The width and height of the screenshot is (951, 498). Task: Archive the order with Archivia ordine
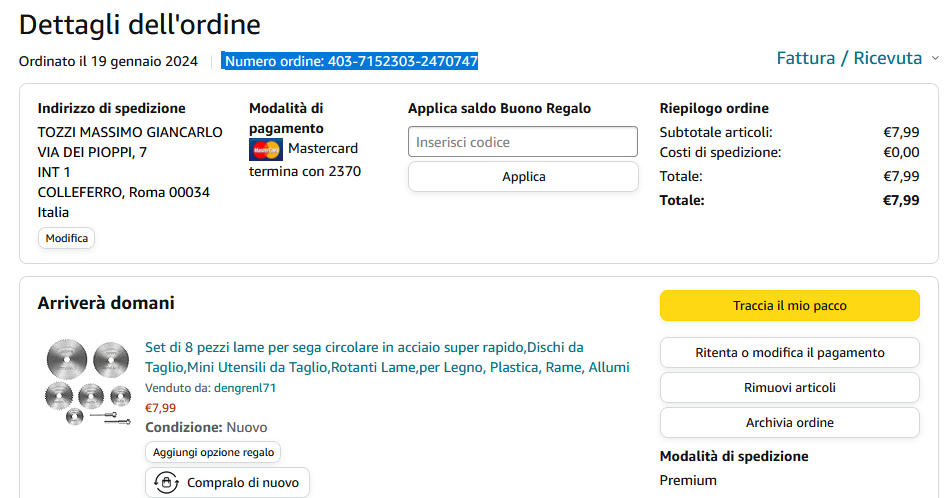coord(789,423)
